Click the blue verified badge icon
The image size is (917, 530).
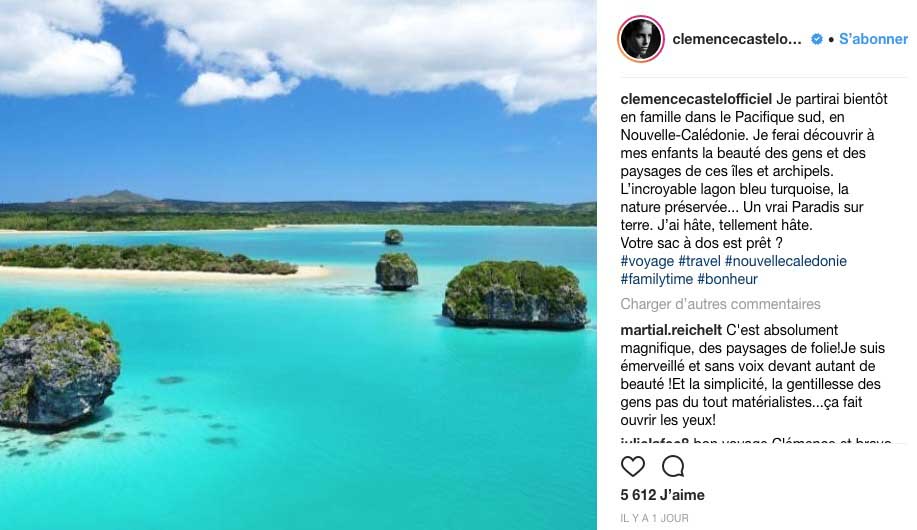(x=816, y=39)
